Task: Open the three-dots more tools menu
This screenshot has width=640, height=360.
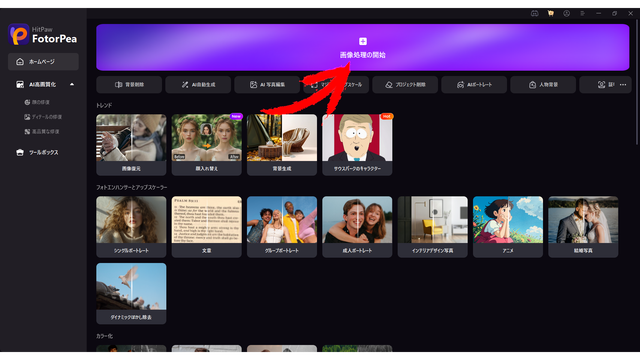Action: [623, 84]
